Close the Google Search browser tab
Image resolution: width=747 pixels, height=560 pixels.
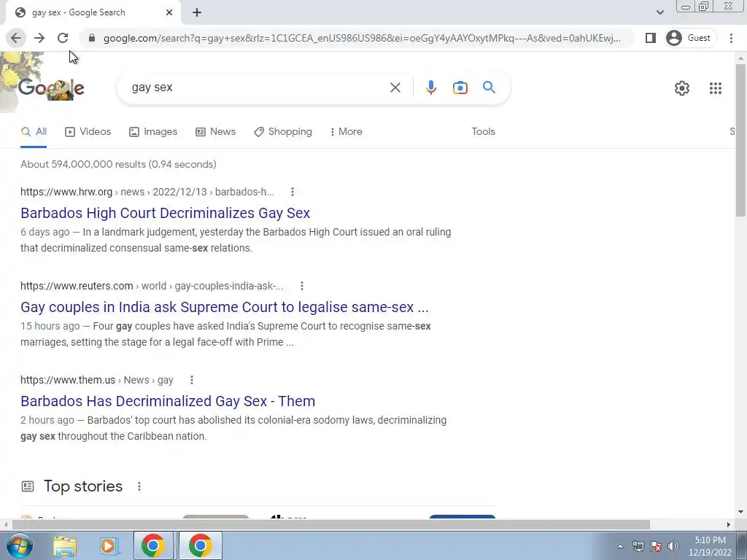169,13
